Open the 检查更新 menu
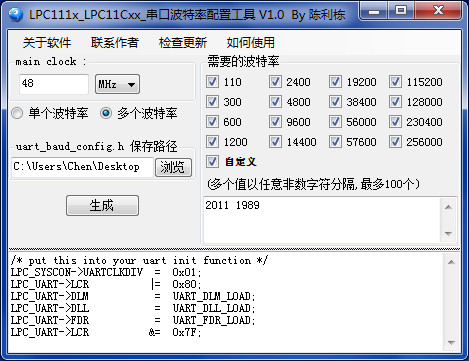This screenshot has width=469, height=361. pos(183,43)
